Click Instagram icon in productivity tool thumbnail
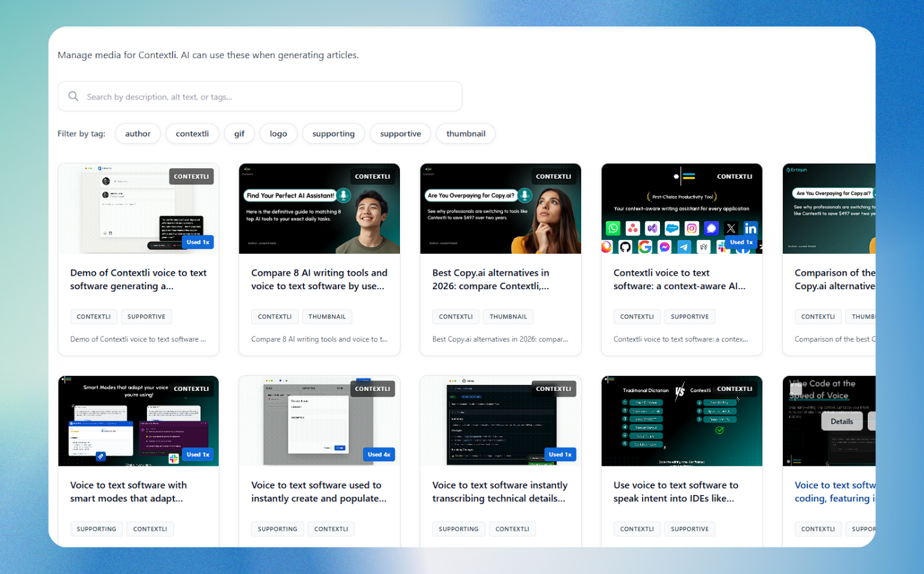This screenshot has height=574, width=924. [x=692, y=228]
